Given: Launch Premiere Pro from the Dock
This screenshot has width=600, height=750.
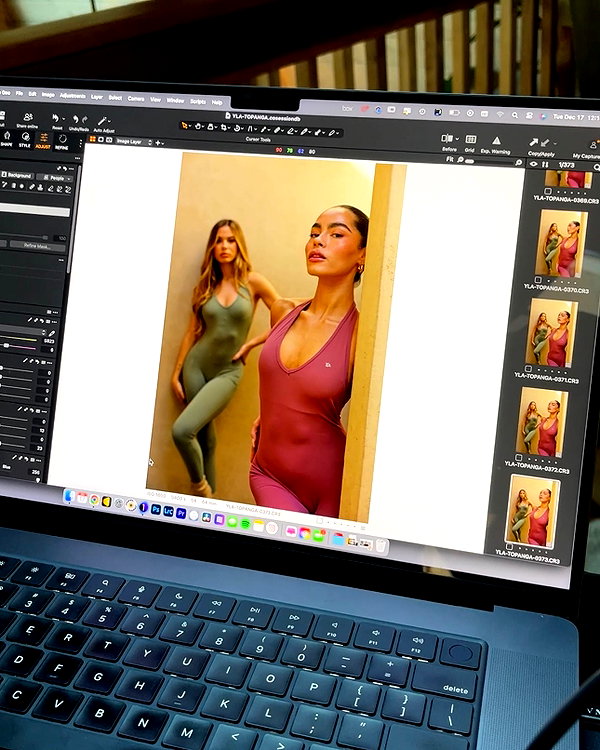Looking at the screenshot, I should point(181,513).
